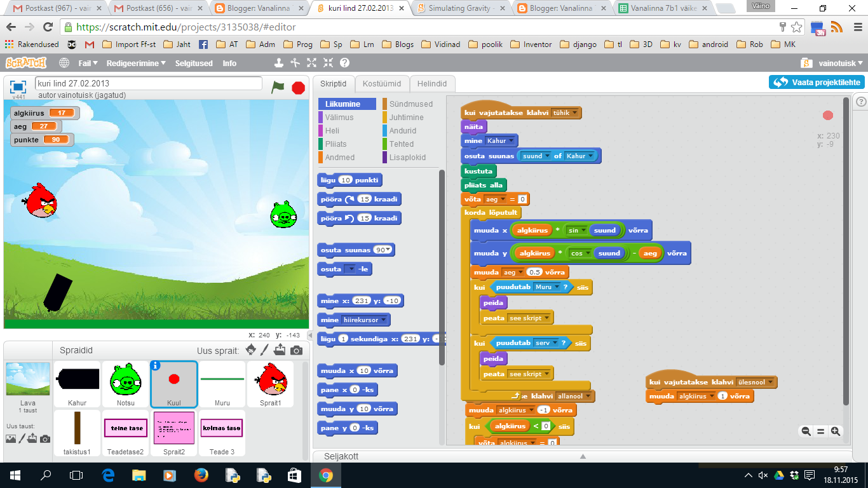
Task: Click the Scratch logo
Action: point(26,63)
